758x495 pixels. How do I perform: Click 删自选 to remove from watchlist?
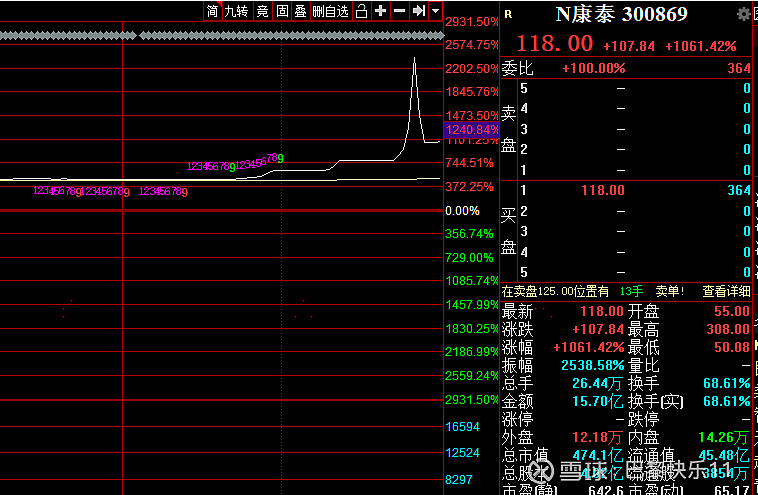tap(331, 11)
